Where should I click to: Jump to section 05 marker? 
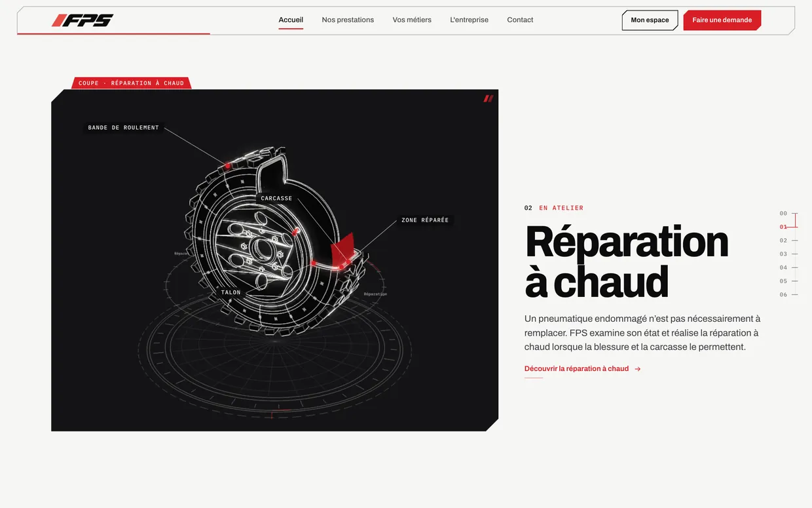(x=788, y=281)
